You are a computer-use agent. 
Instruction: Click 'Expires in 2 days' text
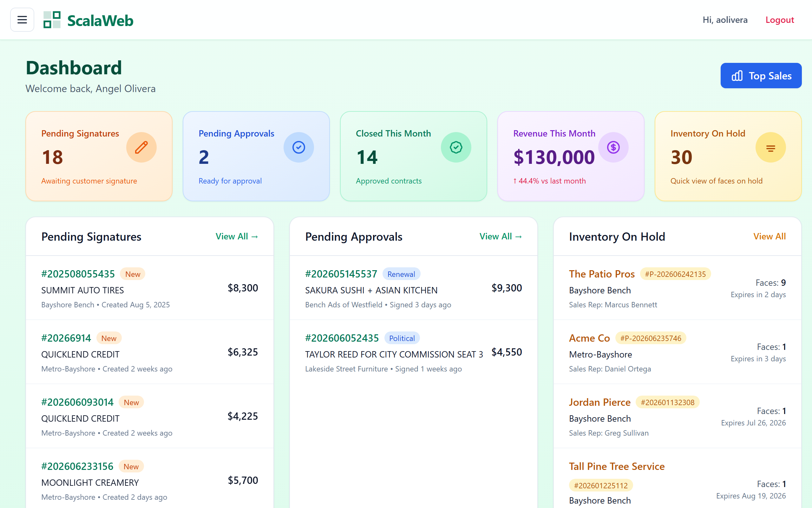(758, 295)
